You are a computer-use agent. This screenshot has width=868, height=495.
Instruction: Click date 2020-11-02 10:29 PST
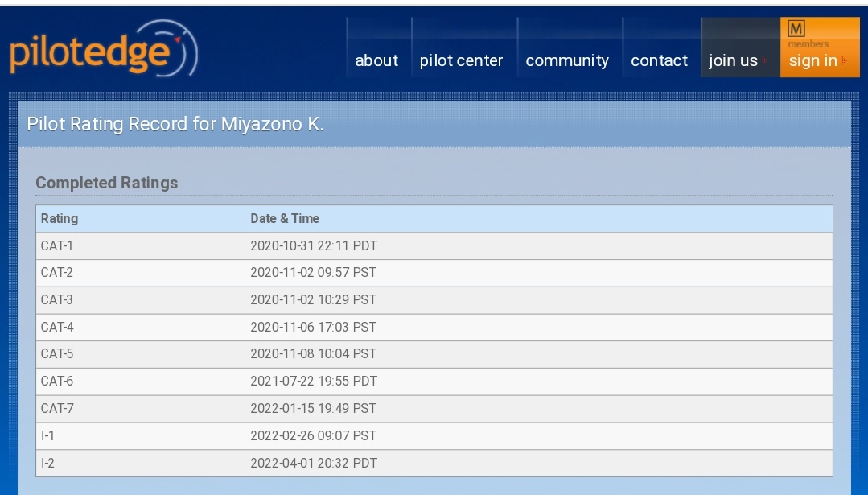coord(313,299)
